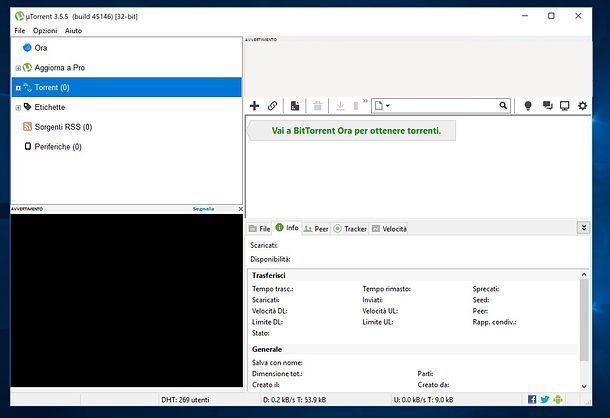Viewport: 610px width, 418px height.
Task: Maximize the uTorrent window
Action: (x=551, y=16)
